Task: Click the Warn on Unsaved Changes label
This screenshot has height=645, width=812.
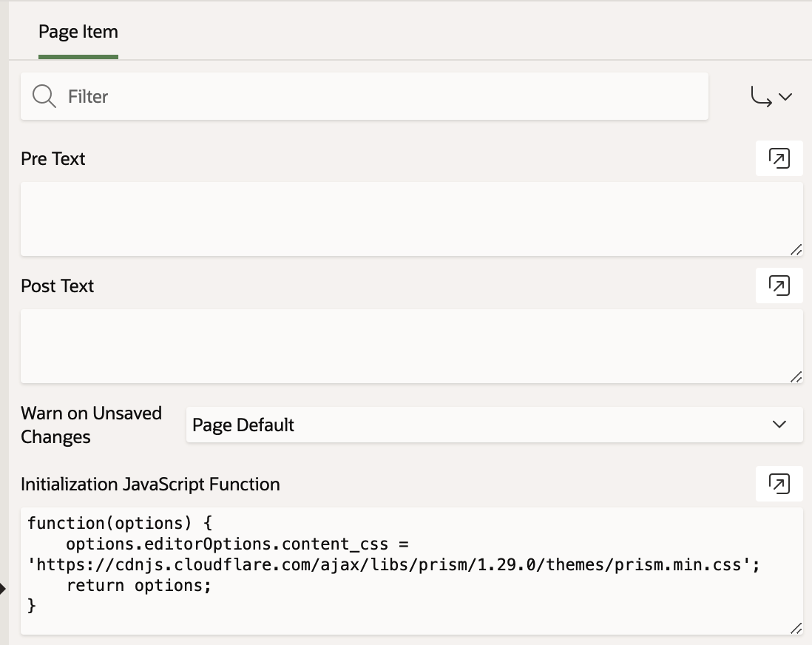Action: point(91,425)
